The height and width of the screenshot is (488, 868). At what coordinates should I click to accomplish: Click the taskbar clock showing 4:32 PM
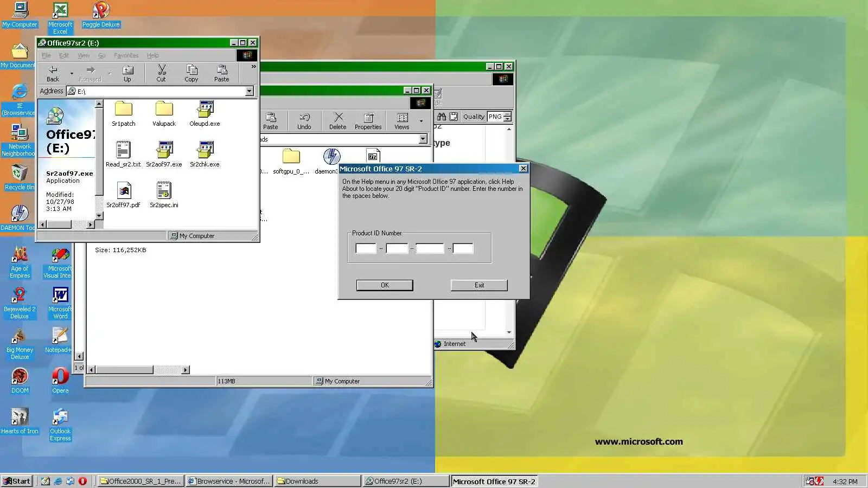click(845, 481)
